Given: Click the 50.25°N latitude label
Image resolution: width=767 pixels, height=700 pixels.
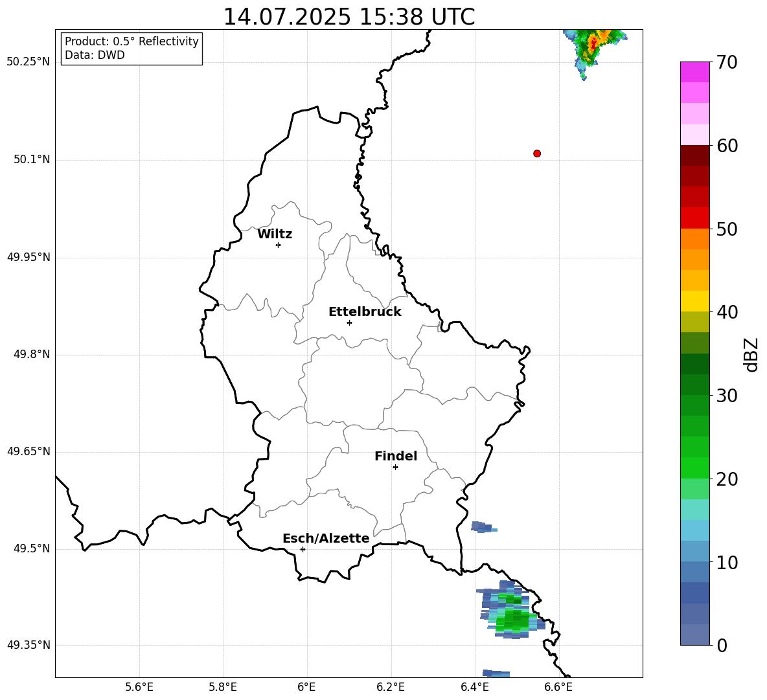Looking at the screenshot, I should click(x=29, y=62).
